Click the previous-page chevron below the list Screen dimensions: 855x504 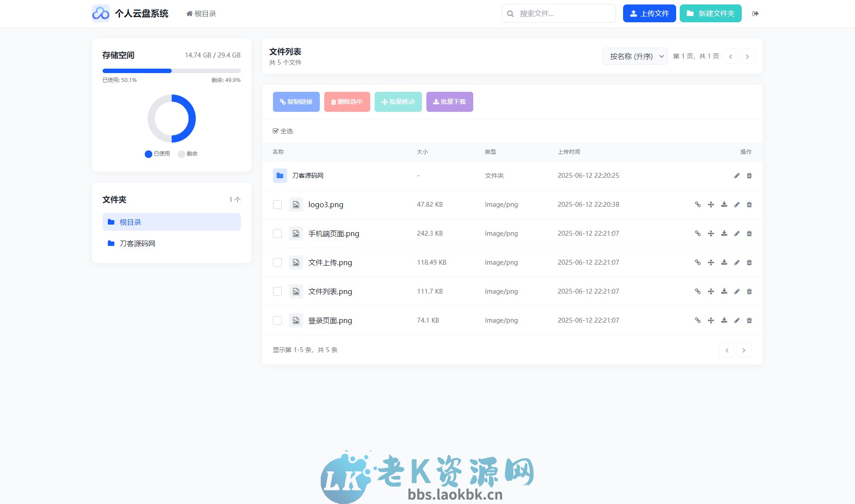[x=727, y=350]
